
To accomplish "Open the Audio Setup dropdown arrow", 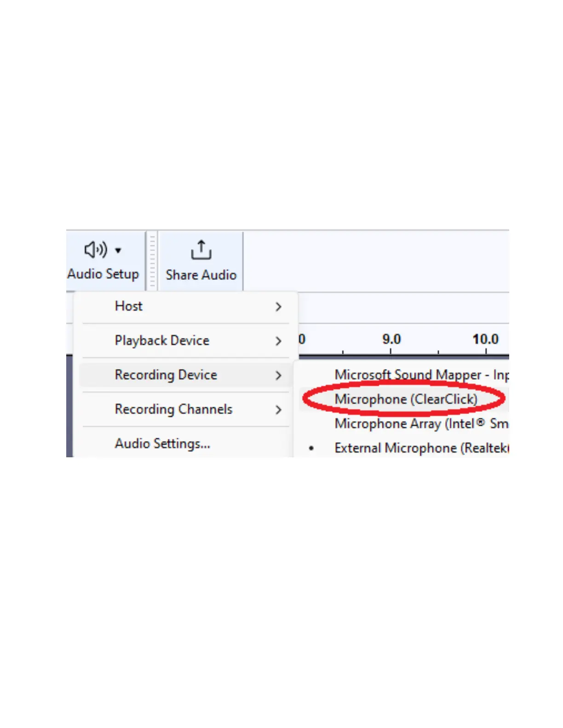I will [x=118, y=250].
